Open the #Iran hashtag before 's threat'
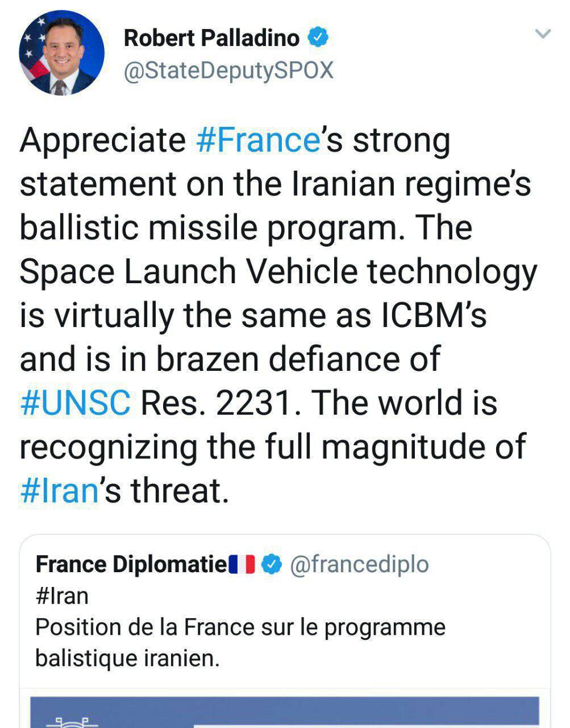 pyautogui.click(x=60, y=490)
